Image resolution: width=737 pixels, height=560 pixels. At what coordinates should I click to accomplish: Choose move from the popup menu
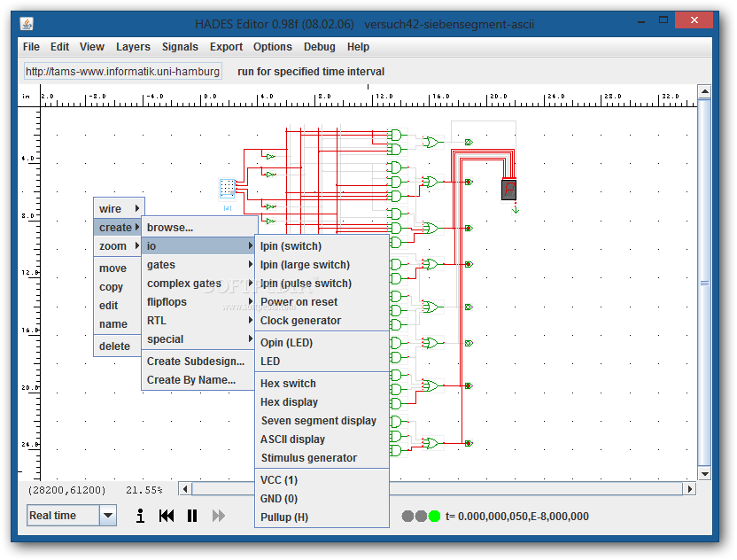(x=118, y=268)
